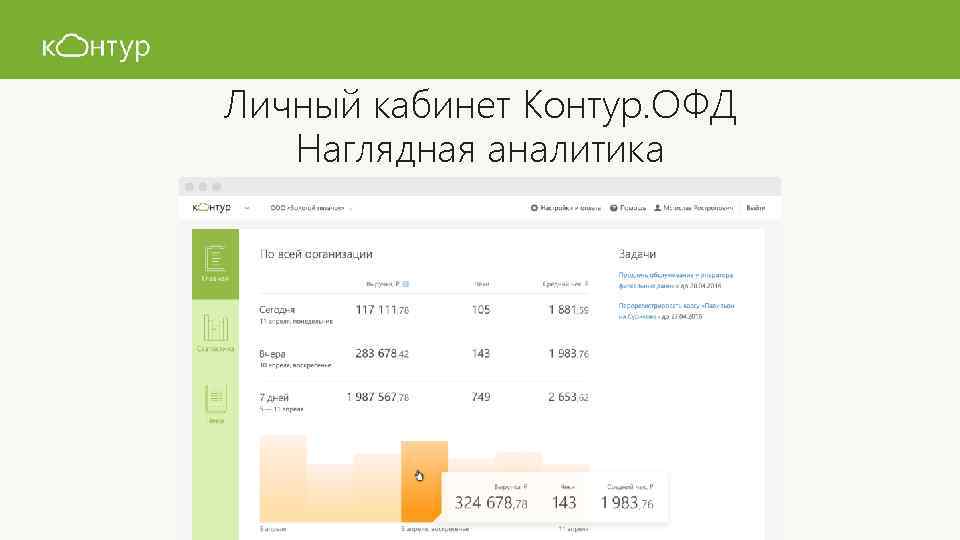The image size is (960, 540).
Task: Click the small icon beside Выручка column header
Action: pos(405,284)
